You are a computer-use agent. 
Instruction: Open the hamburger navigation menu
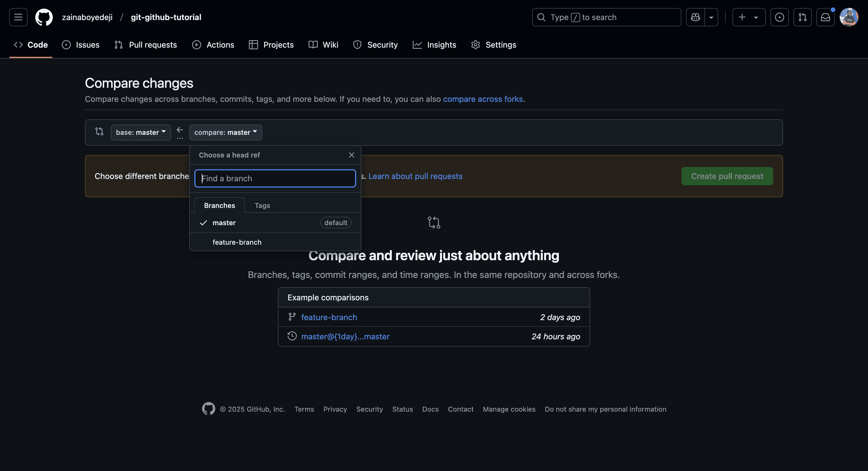click(18, 17)
